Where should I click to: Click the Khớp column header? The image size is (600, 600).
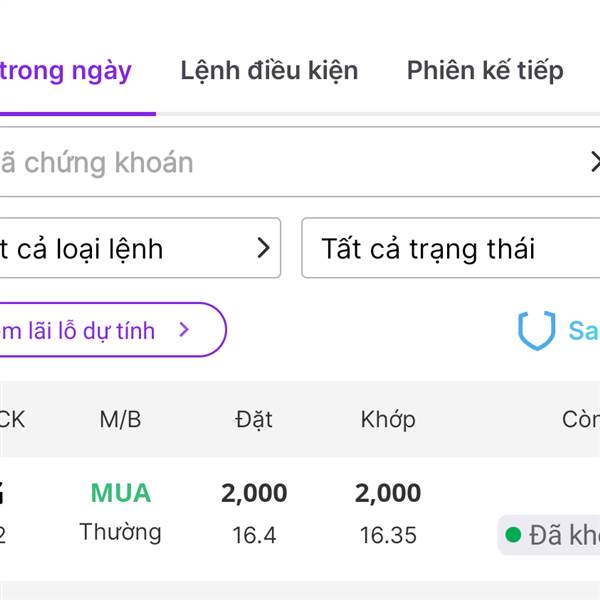(388, 420)
